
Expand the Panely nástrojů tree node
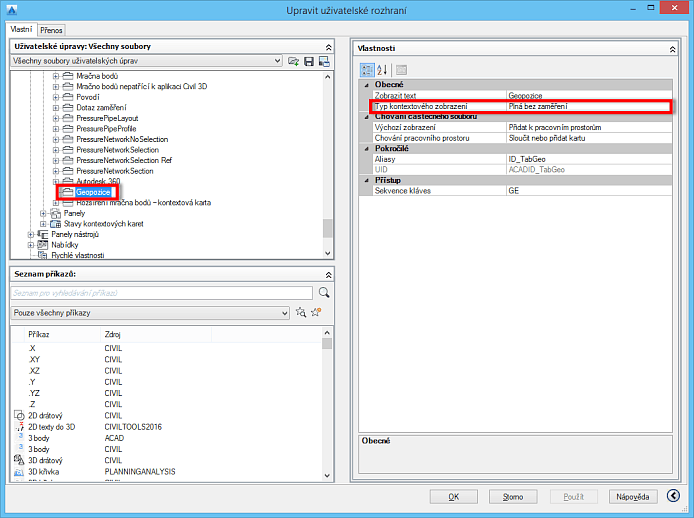30,235
